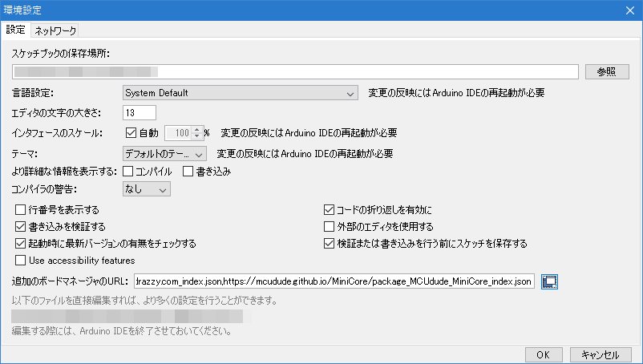Open the テーマ dropdown
The width and height of the screenshot is (643, 364).
164,154
